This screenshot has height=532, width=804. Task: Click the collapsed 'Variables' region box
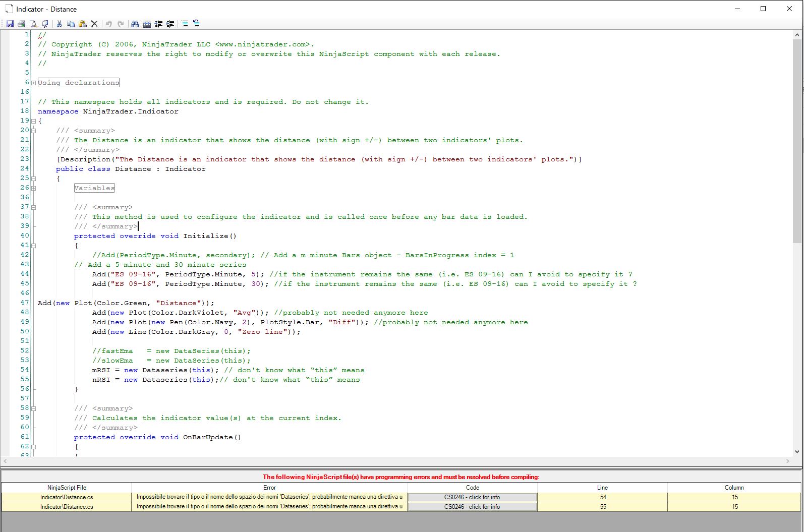[94, 188]
